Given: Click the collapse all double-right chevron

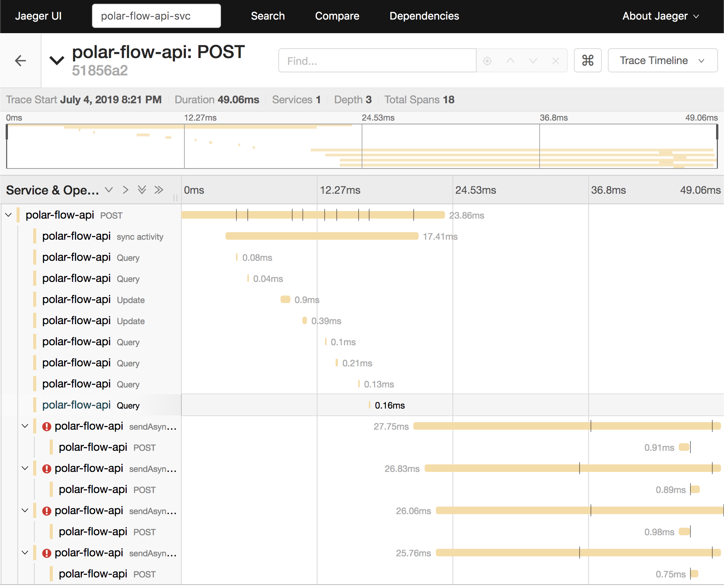Looking at the screenshot, I should click(x=159, y=190).
